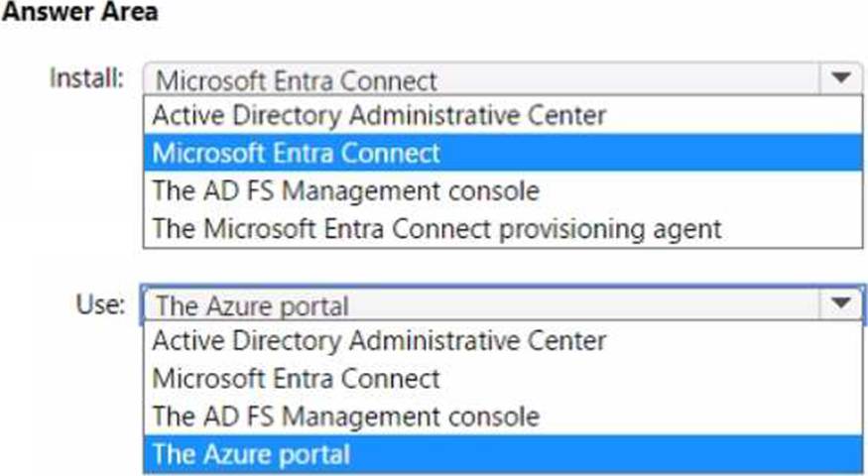Select Active Directory Administrative Center in Install list

(503, 115)
